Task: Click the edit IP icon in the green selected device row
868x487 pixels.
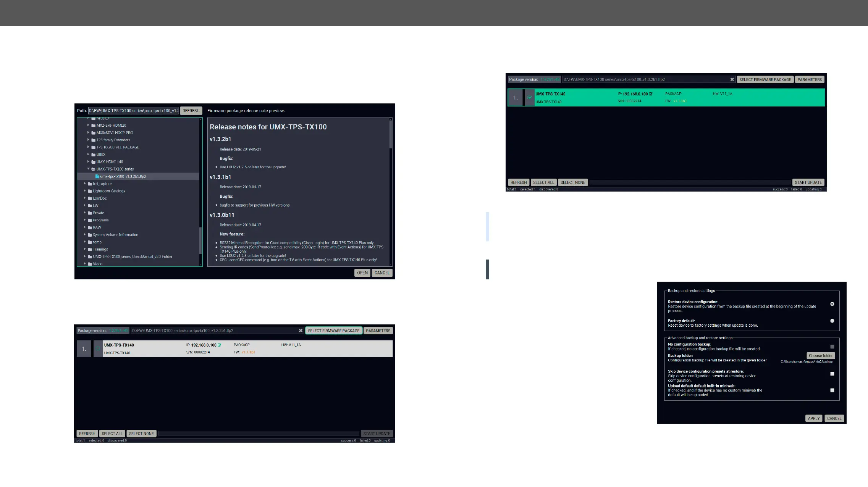Action: (x=651, y=94)
